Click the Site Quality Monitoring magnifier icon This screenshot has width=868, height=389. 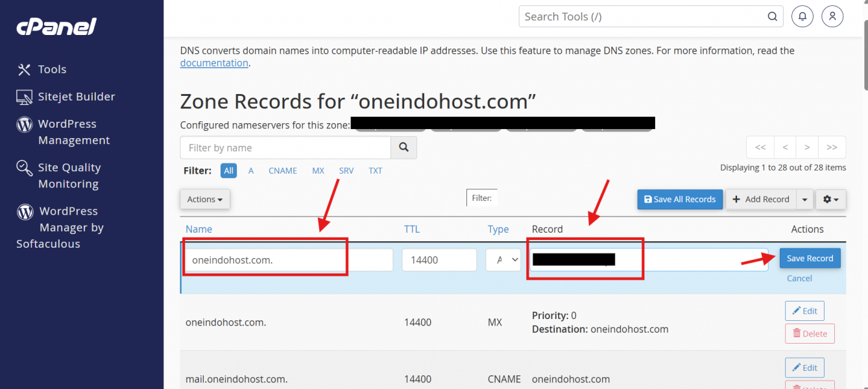pyautogui.click(x=24, y=168)
